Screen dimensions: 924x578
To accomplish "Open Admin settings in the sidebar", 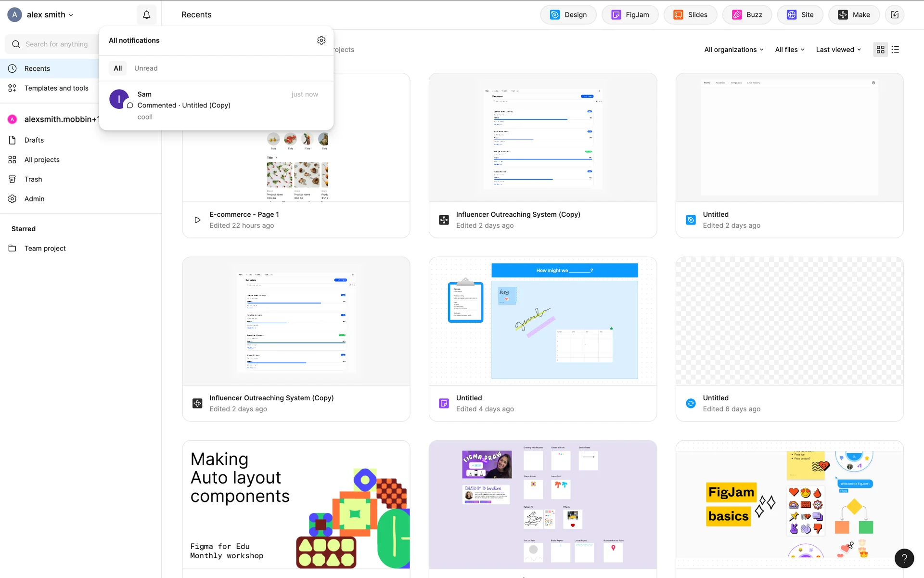I will [x=34, y=199].
